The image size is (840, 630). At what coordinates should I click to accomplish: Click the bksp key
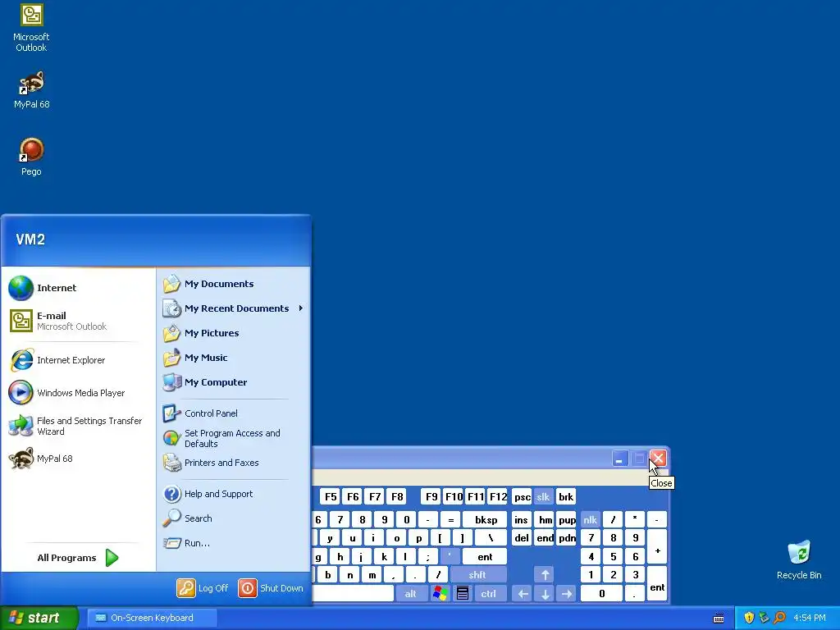pyautogui.click(x=486, y=519)
